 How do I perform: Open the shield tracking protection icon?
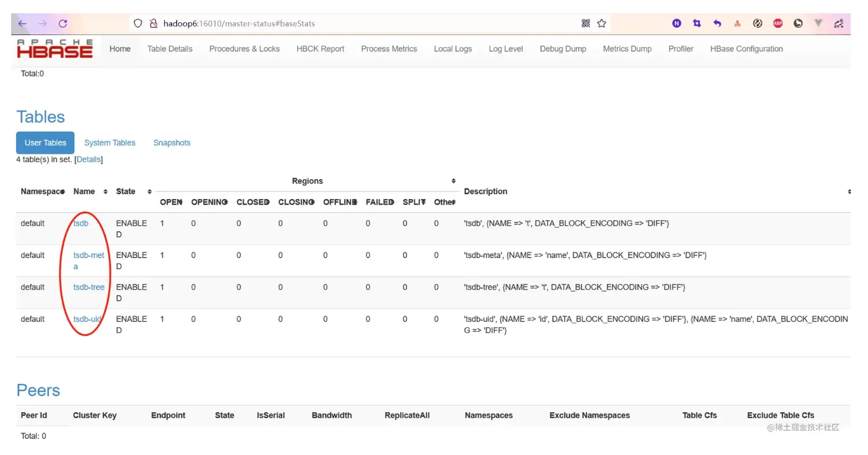coord(138,24)
